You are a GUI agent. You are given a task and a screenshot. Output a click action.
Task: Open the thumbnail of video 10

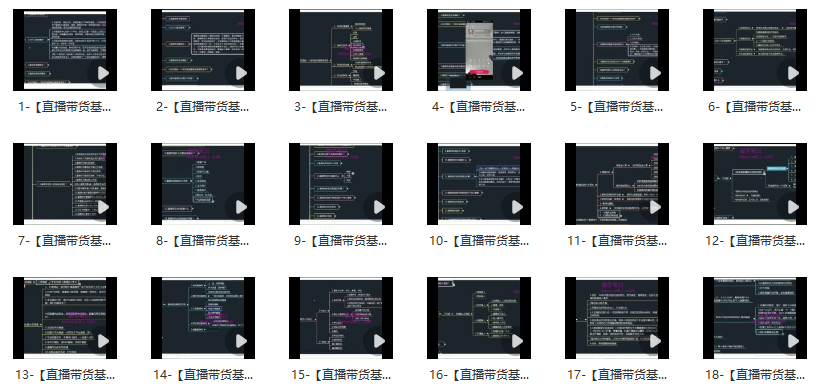click(479, 184)
